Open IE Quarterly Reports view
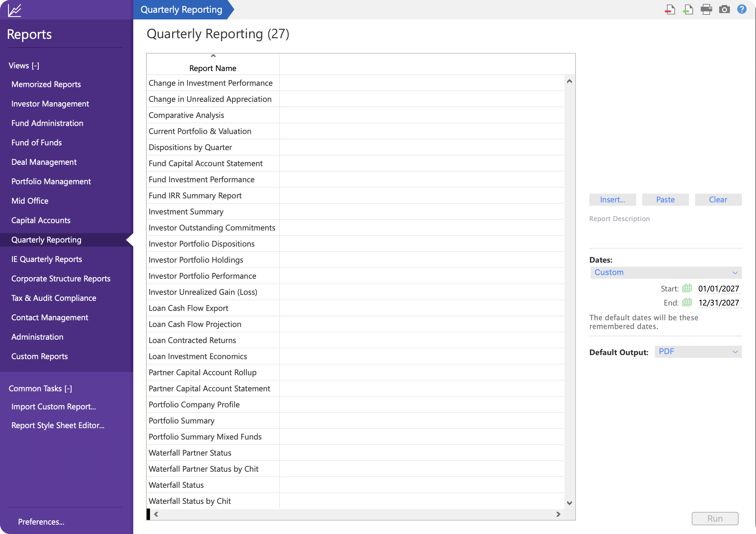The width and height of the screenshot is (756, 534). (x=47, y=259)
